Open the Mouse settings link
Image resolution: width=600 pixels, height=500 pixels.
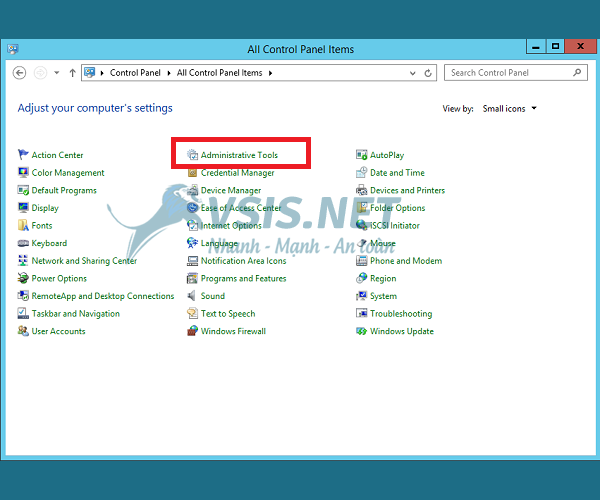pyautogui.click(x=383, y=243)
